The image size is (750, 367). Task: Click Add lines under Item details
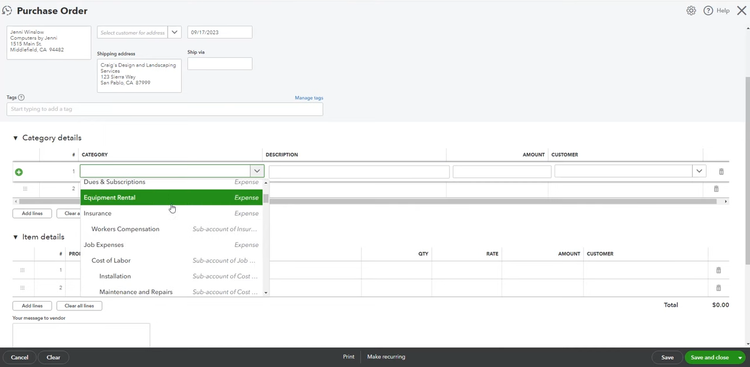[32, 306]
